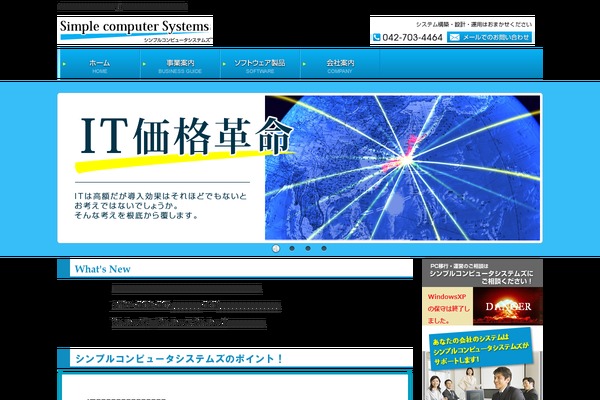Viewport: 600px width, 400px height.
Task: Click the WindowsXP の保守は終了しました notice
Action: 447,307
